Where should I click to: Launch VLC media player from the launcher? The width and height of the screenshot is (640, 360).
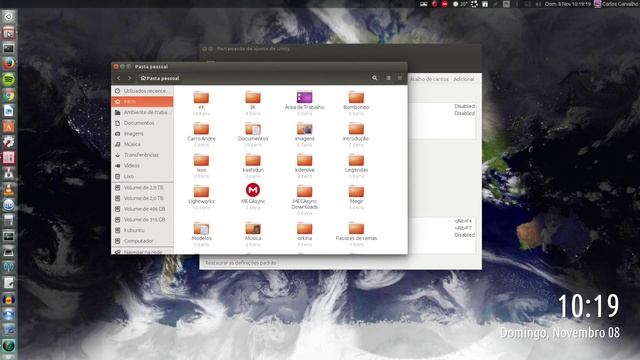click(9, 189)
